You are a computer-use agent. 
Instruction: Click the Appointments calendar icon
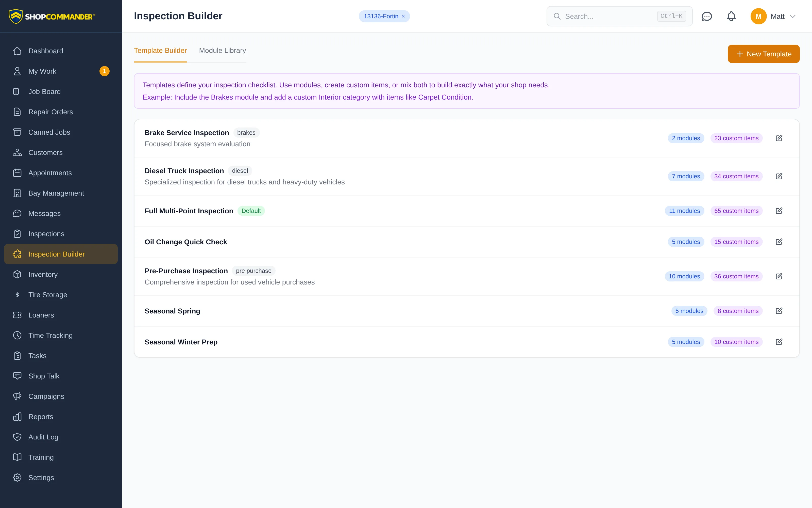click(x=17, y=173)
